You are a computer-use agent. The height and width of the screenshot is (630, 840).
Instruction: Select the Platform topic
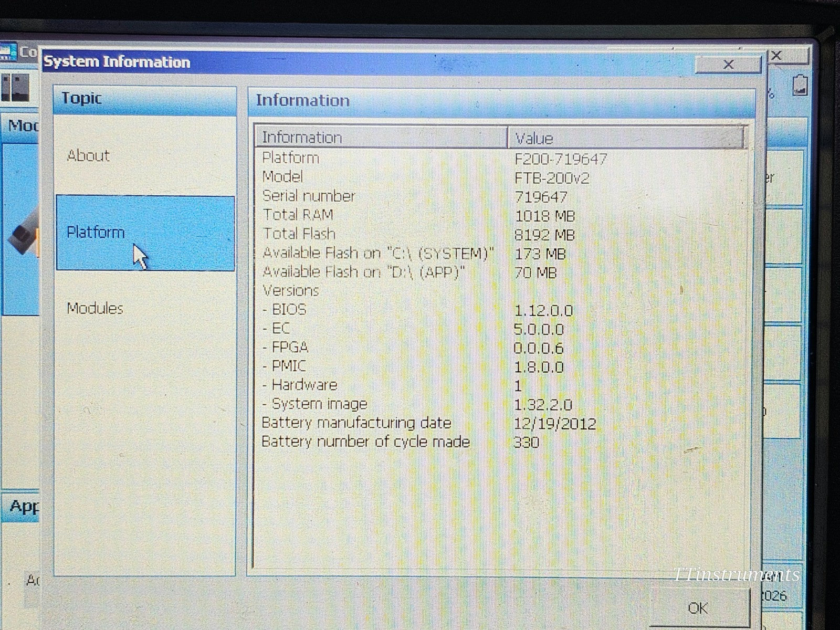145,233
